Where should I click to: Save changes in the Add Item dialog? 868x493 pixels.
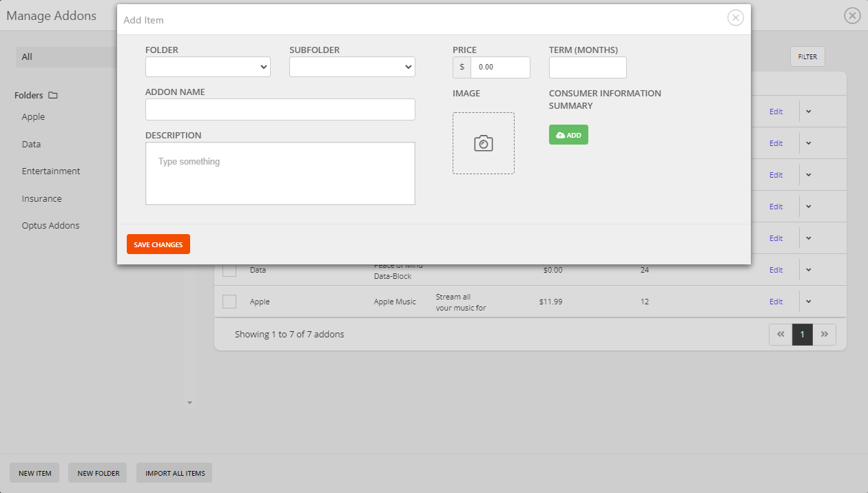[x=158, y=244]
